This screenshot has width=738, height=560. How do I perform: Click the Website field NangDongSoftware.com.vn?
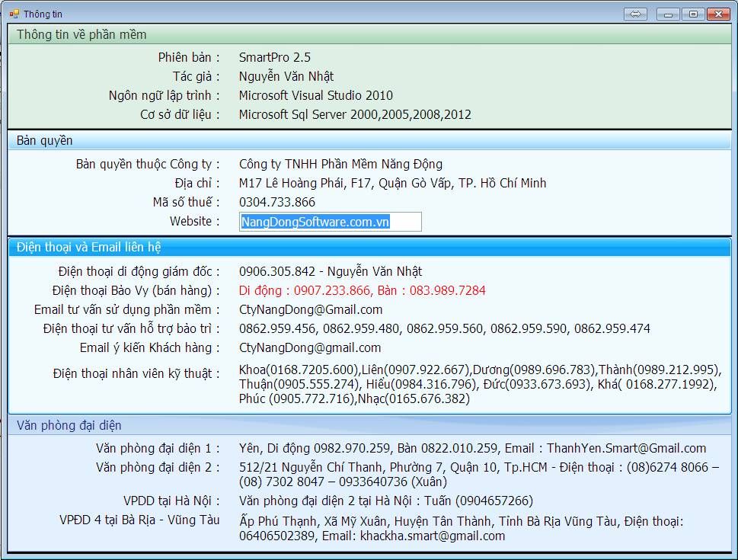[x=330, y=222]
